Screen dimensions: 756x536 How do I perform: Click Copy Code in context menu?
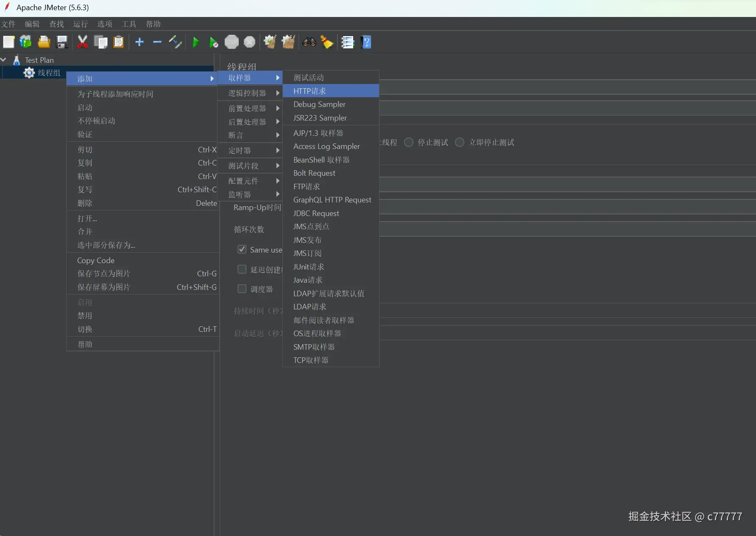click(x=142, y=260)
